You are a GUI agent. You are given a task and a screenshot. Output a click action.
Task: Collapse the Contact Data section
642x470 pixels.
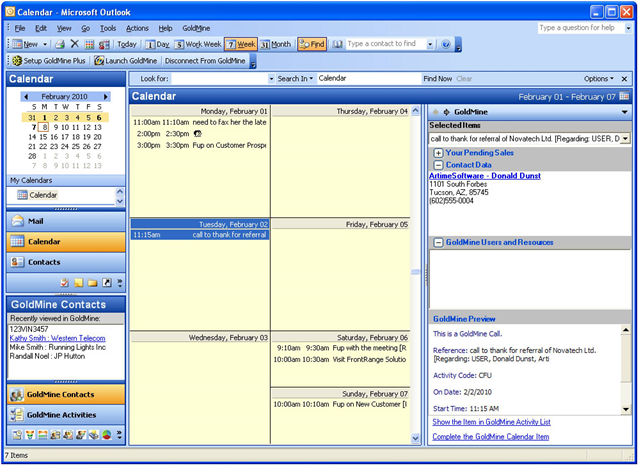[x=438, y=164]
